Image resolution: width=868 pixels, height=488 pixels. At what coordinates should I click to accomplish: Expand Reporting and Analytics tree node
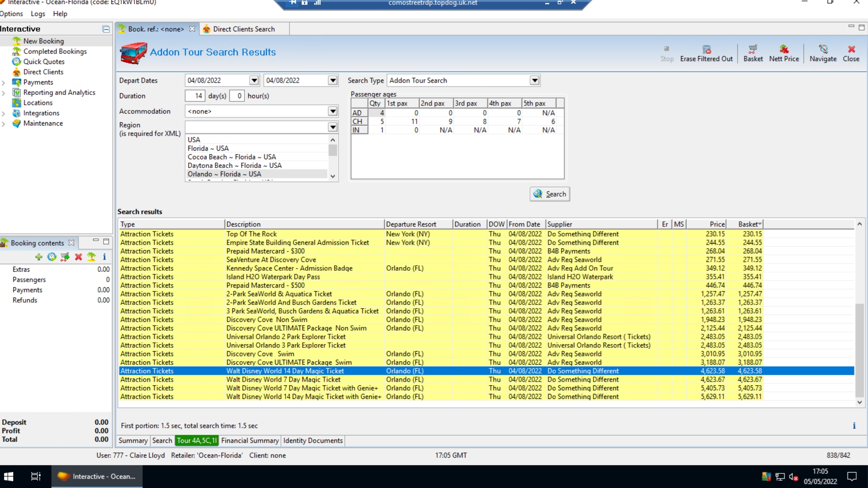(x=4, y=93)
